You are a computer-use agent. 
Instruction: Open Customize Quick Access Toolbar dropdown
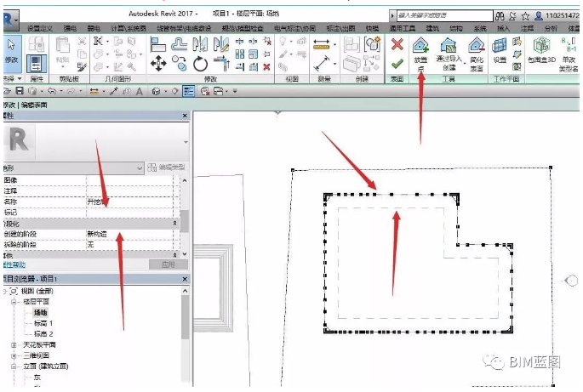(x=235, y=91)
